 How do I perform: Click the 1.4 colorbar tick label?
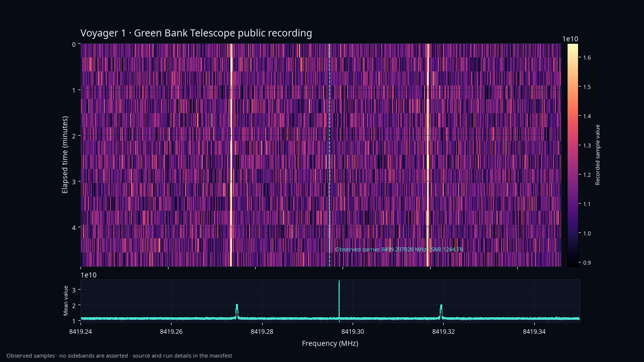click(587, 116)
